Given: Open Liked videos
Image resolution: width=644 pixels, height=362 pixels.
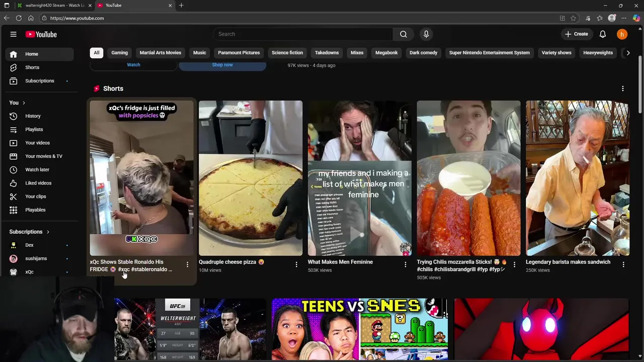Looking at the screenshot, I should pyautogui.click(x=39, y=183).
